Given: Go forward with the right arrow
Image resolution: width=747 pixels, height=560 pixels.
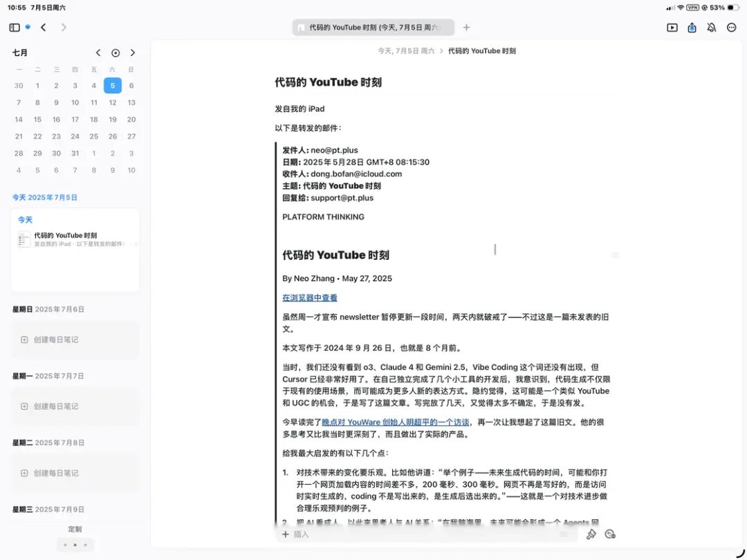Looking at the screenshot, I should [x=64, y=28].
